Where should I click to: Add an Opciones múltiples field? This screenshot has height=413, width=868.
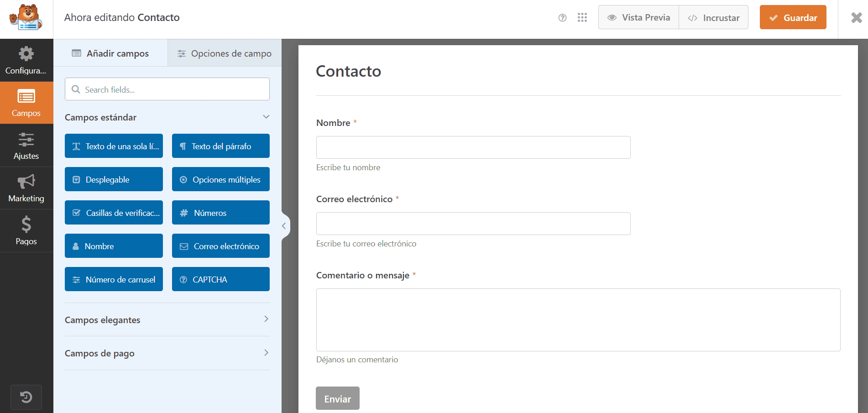tap(221, 179)
